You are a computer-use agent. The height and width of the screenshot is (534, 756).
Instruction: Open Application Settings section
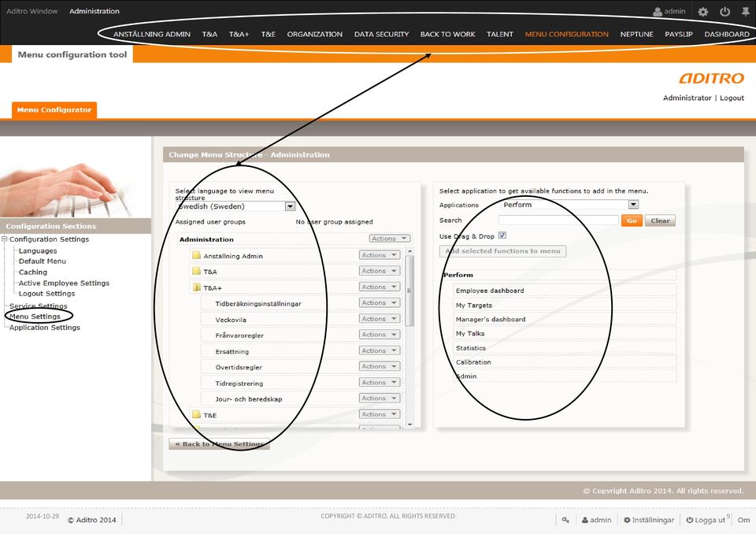[x=44, y=327]
